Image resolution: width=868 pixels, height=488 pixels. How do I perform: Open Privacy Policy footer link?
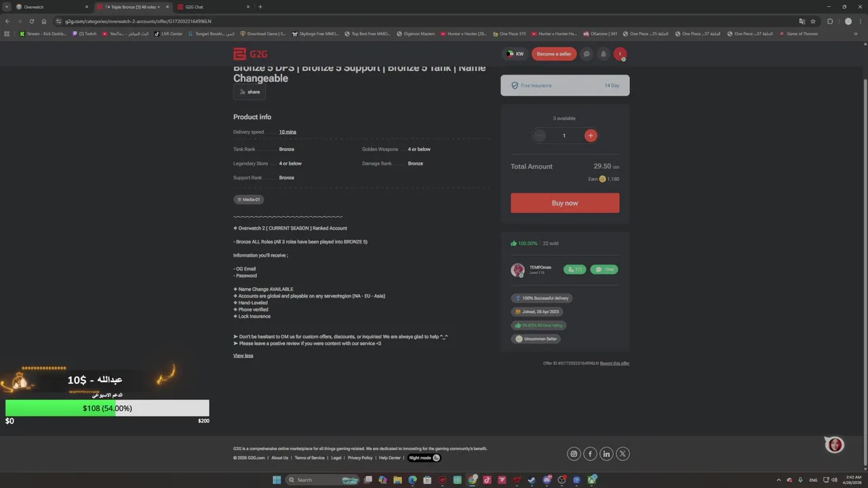360,458
